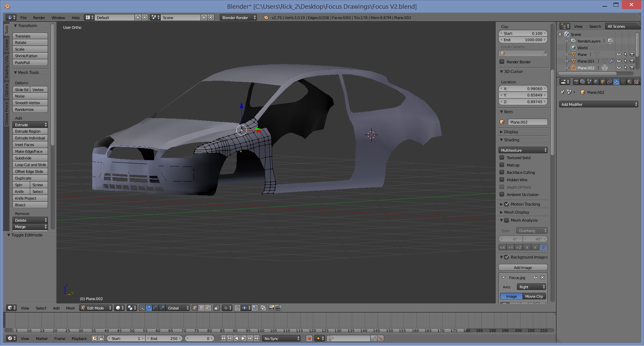Click the Loop Cut and Slide button
Viewport: 644px width, 346px height.
(30, 165)
